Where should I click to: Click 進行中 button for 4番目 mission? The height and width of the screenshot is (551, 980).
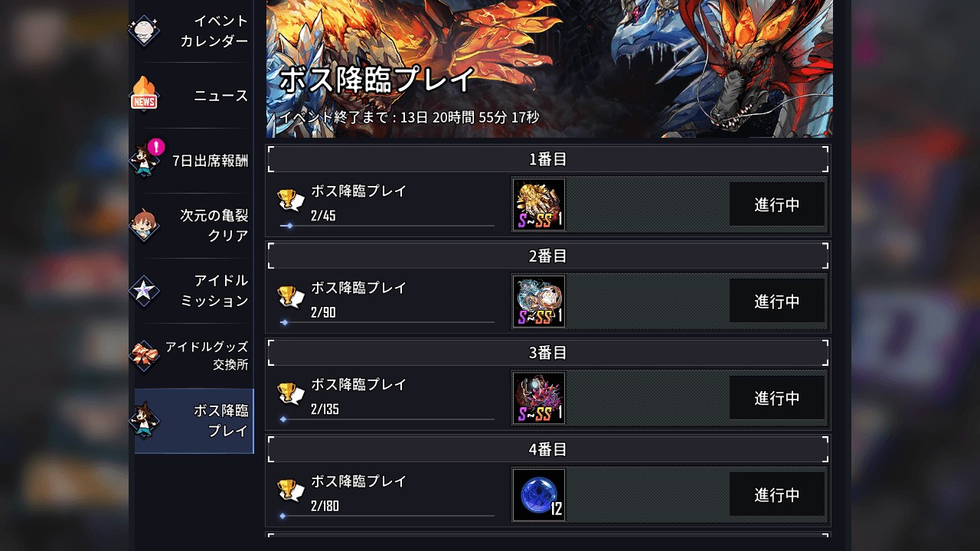777,494
